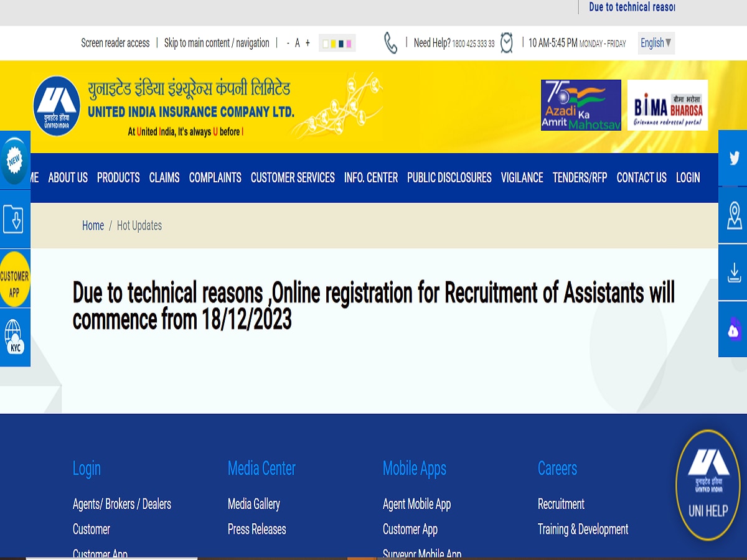Image resolution: width=747 pixels, height=560 pixels.
Task: Click the Careers footer heading
Action: [557, 468]
